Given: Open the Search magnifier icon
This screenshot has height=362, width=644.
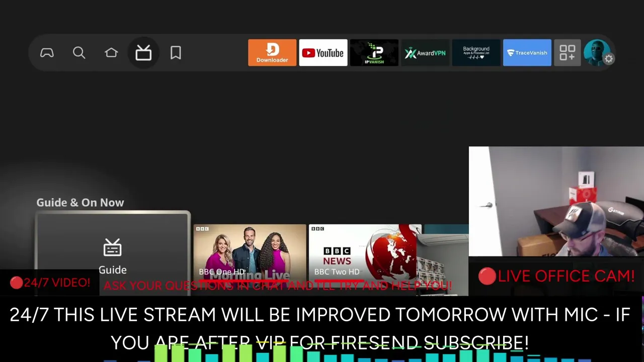Looking at the screenshot, I should (x=79, y=53).
